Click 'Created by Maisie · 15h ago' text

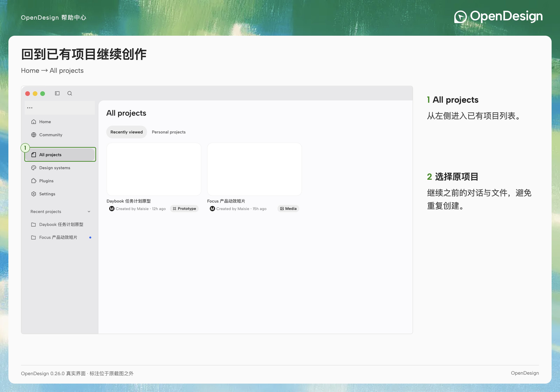click(x=241, y=209)
